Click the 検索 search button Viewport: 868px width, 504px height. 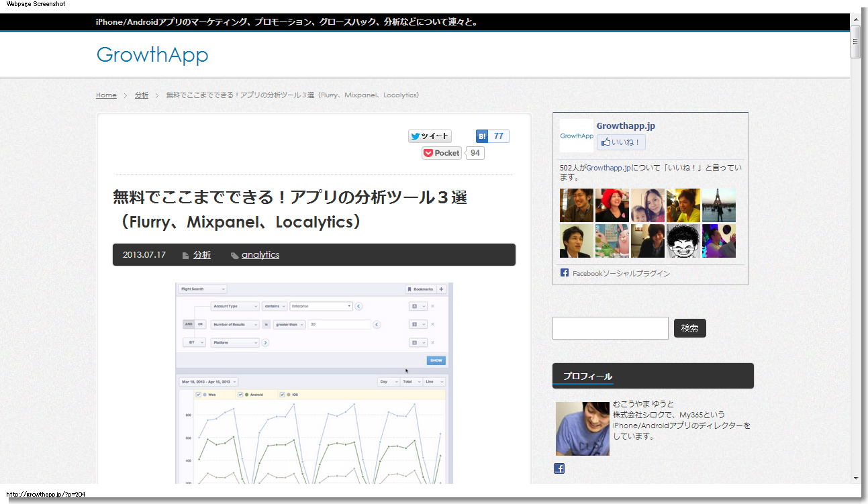pos(690,328)
